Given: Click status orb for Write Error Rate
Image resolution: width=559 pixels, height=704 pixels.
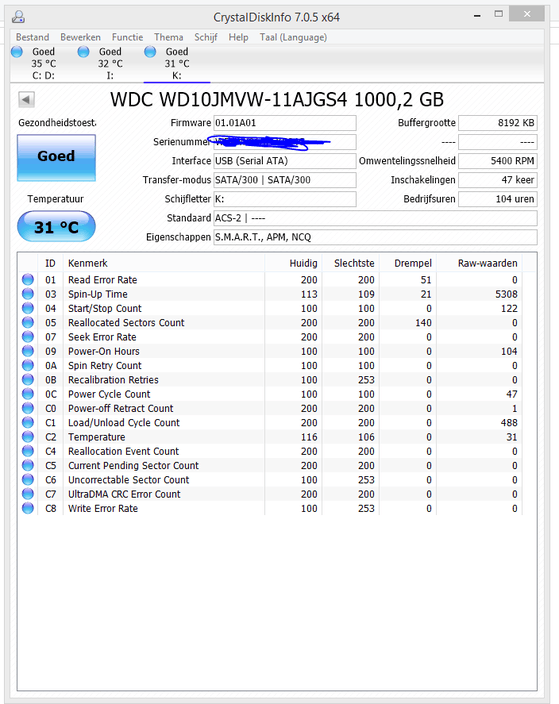Looking at the screenshot, I should point(28,508).
